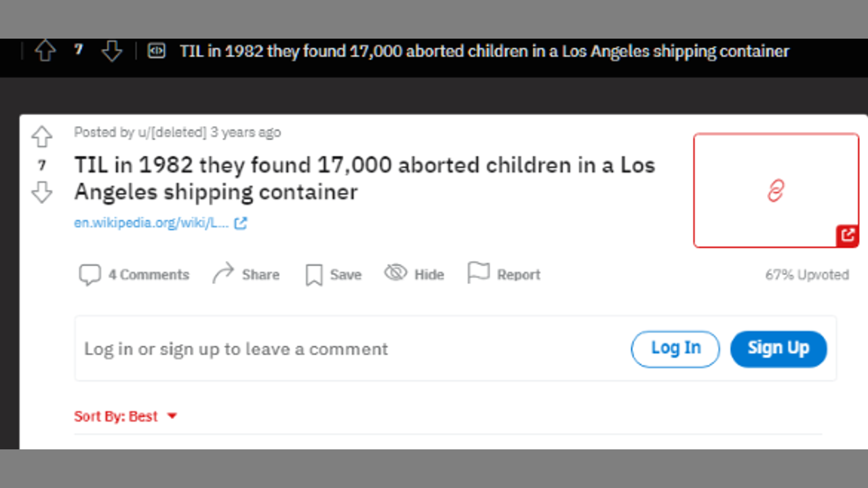The height and width of the screenshot is (488, 868).
Task: Click the post type icon in header bar
Action: click(x=157, y=51)
